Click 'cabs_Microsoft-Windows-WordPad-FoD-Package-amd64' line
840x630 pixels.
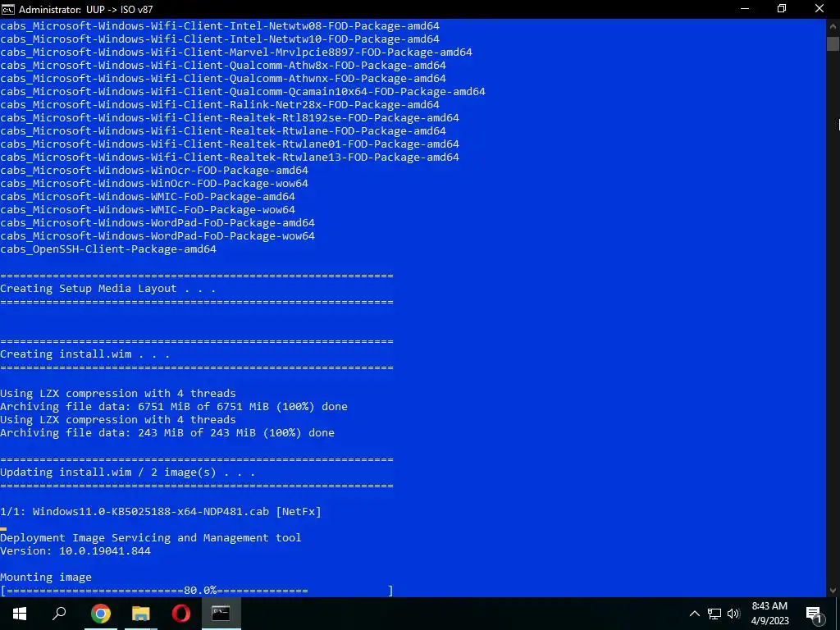[x=157, y=223]
